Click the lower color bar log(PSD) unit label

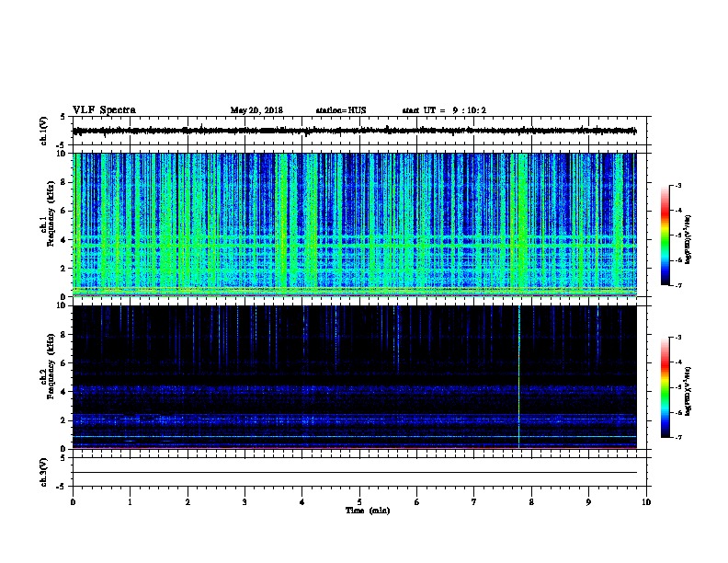(x=688, y=392)
